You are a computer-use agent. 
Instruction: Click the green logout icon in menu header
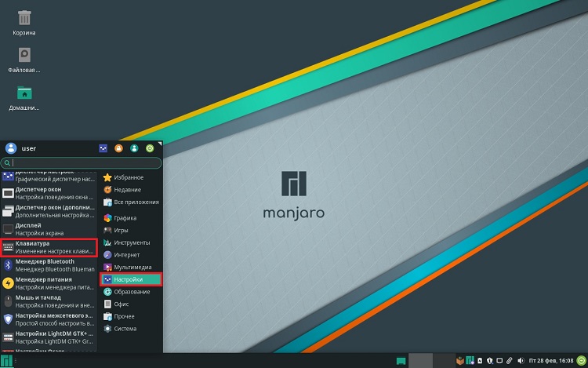click(150, 148)
